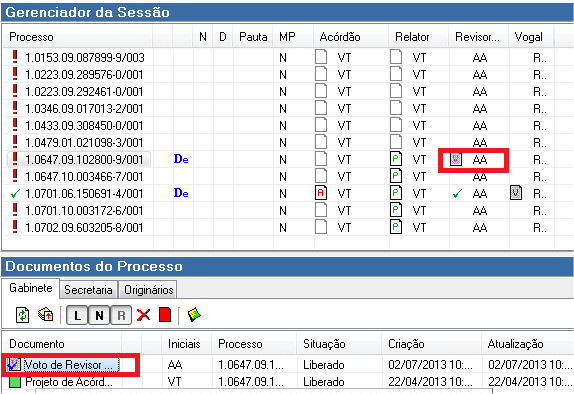Select process 1.0153.09.087899-9/003 row
Viewport: 574px width, 394px height.
pyautogui.click(x=277, y=57)
